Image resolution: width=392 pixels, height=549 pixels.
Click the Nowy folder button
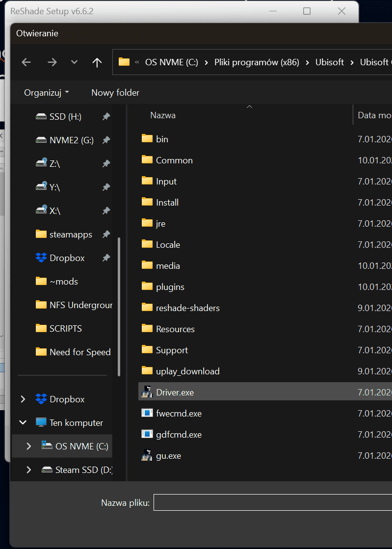115,93
